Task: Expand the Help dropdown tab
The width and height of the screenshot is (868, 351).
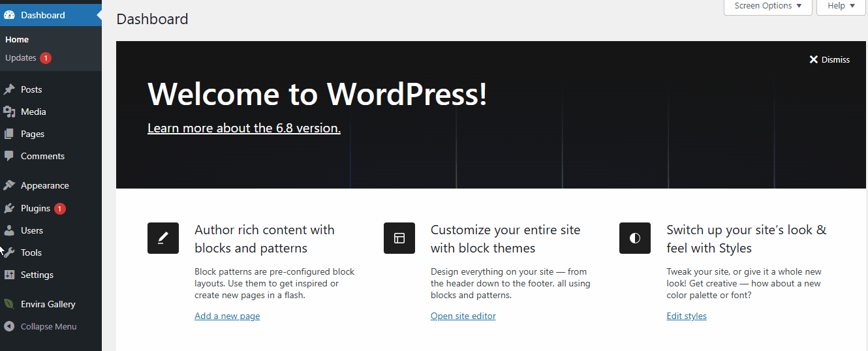Action: 841,6
